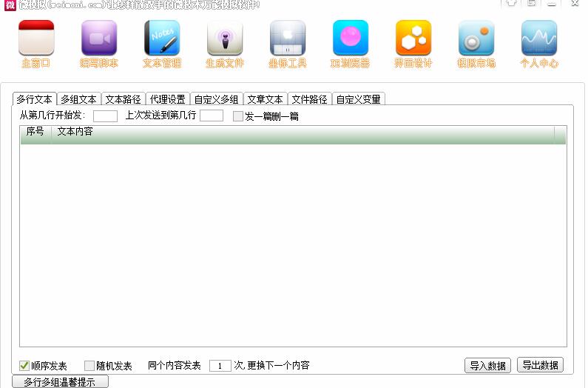Image resolution: width=588 pixels, height=388 pixels.
Task: Click the 同个内容发表 count field
Action: 220,366
